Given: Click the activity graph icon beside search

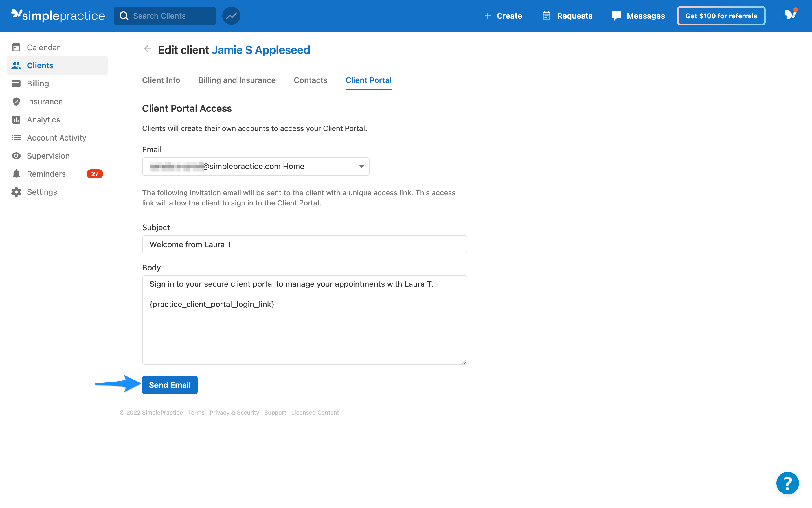Looking at the screenshot, I should [x=231, y=16].
